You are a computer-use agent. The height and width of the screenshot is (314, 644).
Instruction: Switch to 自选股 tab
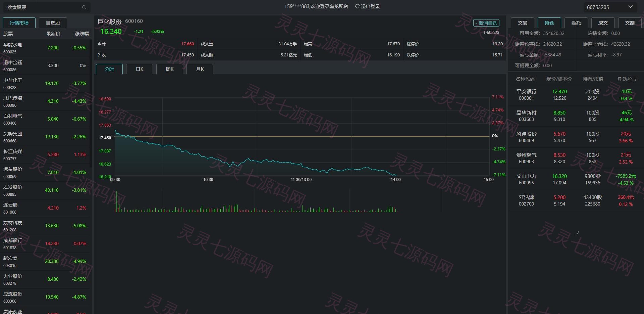click(x=53, y=23)
